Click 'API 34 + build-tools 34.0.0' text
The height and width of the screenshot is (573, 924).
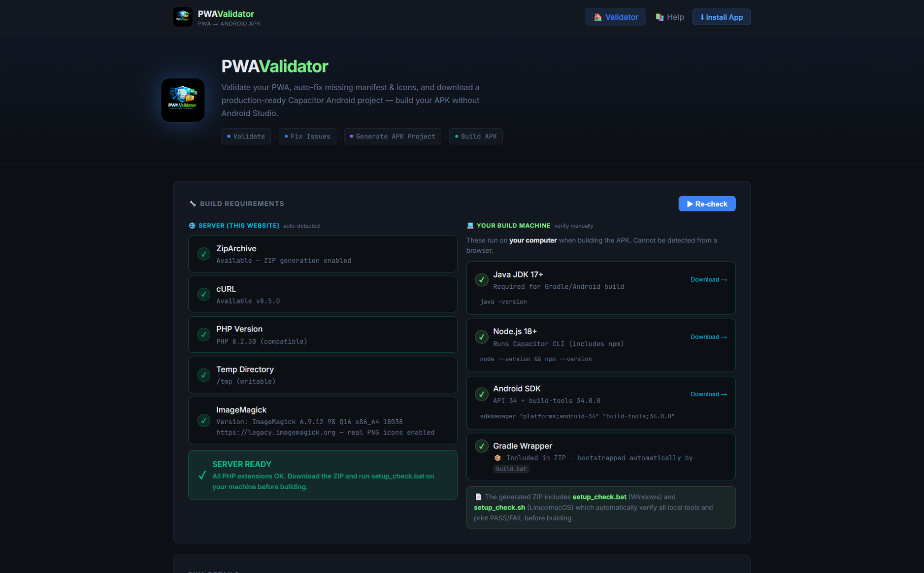546,401
